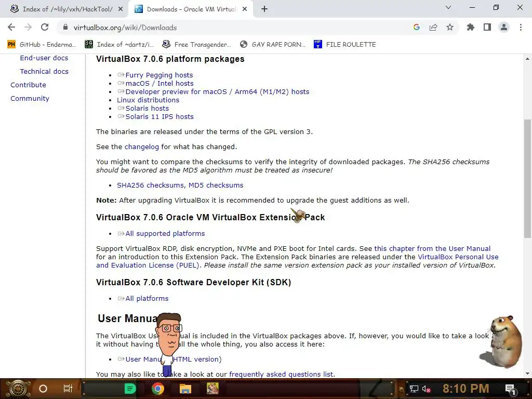
Task: Go to the Community page
Action: pos(30,99)
